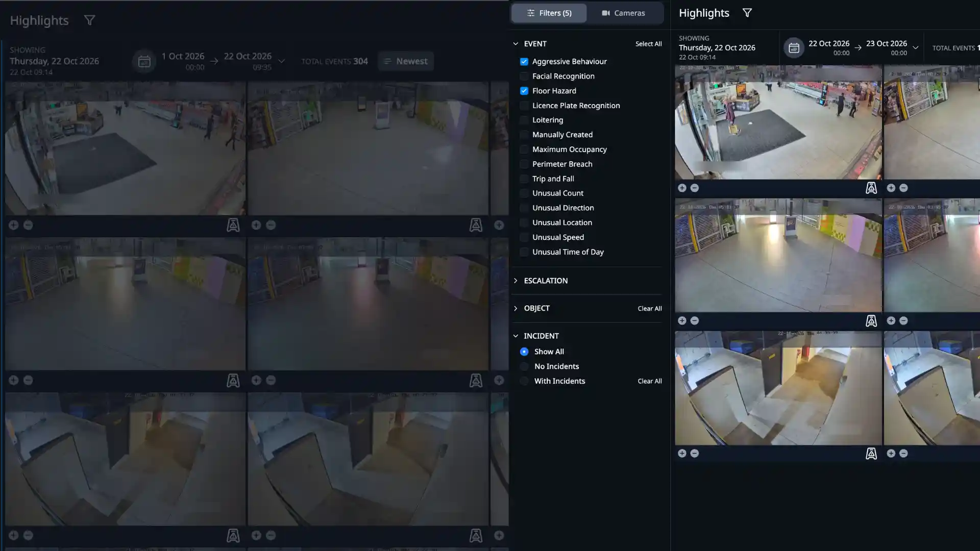This screenshot has width=980, height=551.
Task: Enable the Licence Plate Recognition filter
Action: [524, 106]
